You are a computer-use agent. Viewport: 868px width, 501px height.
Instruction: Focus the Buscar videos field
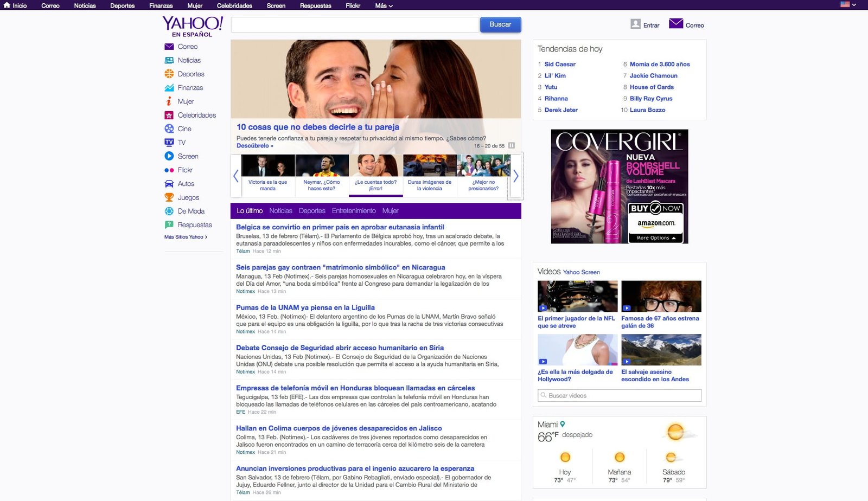pyautogui.click(x=620, y=395)
